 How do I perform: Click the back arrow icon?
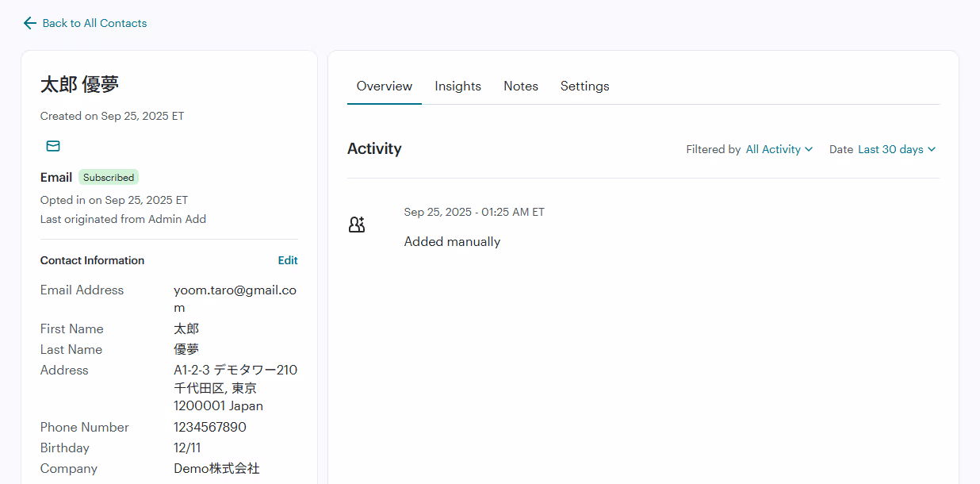(30, 23)
